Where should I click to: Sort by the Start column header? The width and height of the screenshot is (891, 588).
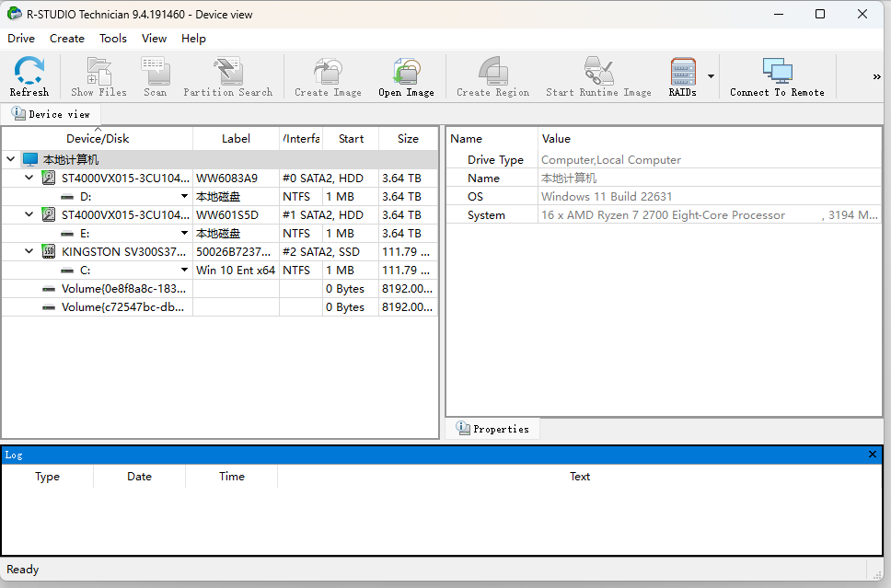tap(352, 139)
